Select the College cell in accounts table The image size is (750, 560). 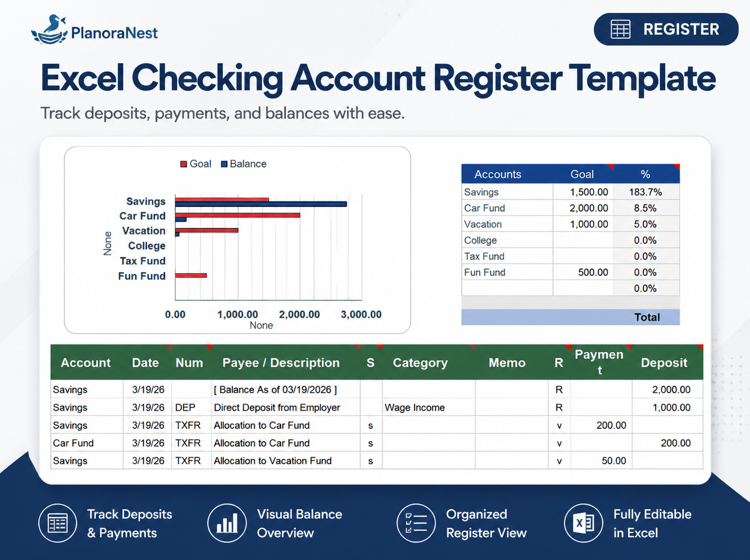(x=507, y=240)
